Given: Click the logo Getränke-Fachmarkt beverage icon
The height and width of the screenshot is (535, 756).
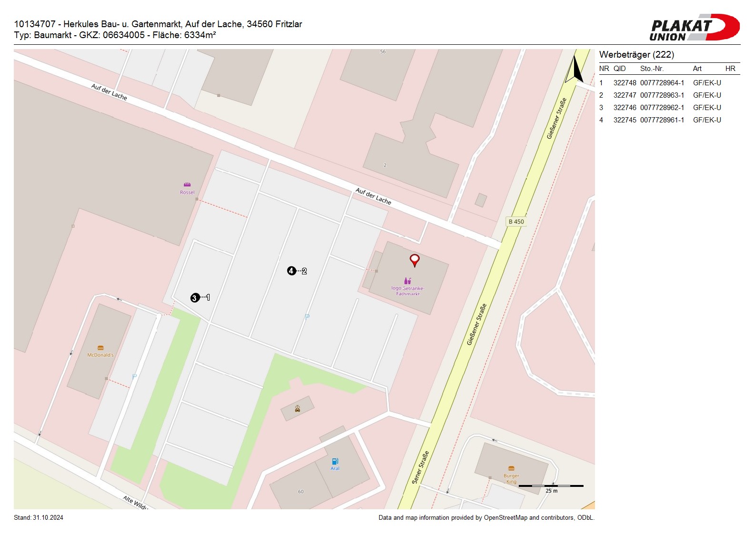Looking at the screenshot, I should click(407, 281).
